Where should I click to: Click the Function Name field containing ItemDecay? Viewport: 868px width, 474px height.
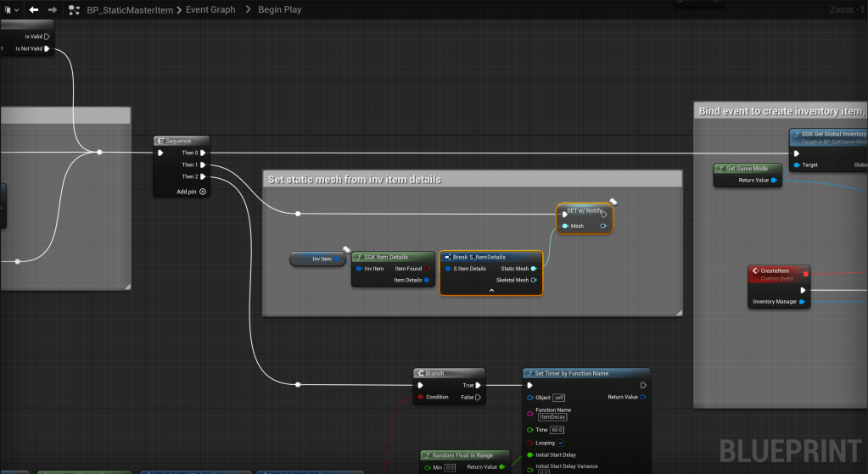(553, 417)
